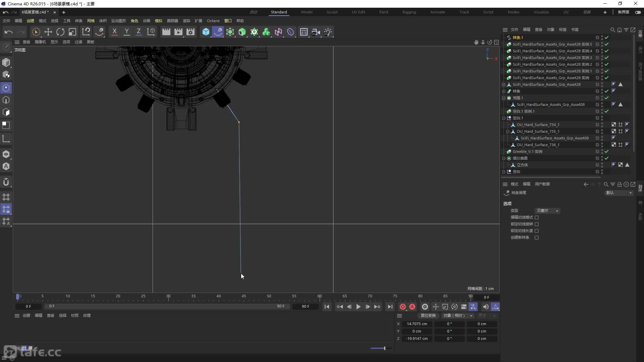Open render settings clapperboard gear icon

[x=191, y=32]
